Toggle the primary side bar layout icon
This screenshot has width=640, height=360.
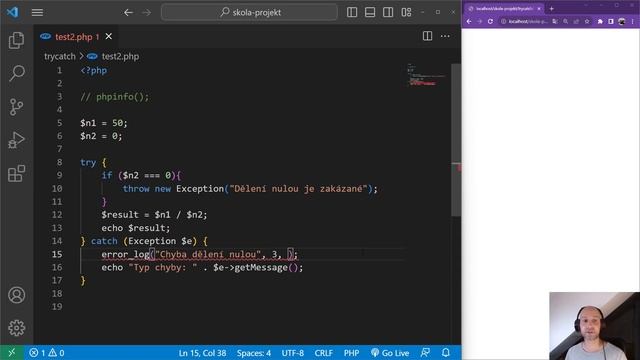pyautogui.click(x=352, y=12)
